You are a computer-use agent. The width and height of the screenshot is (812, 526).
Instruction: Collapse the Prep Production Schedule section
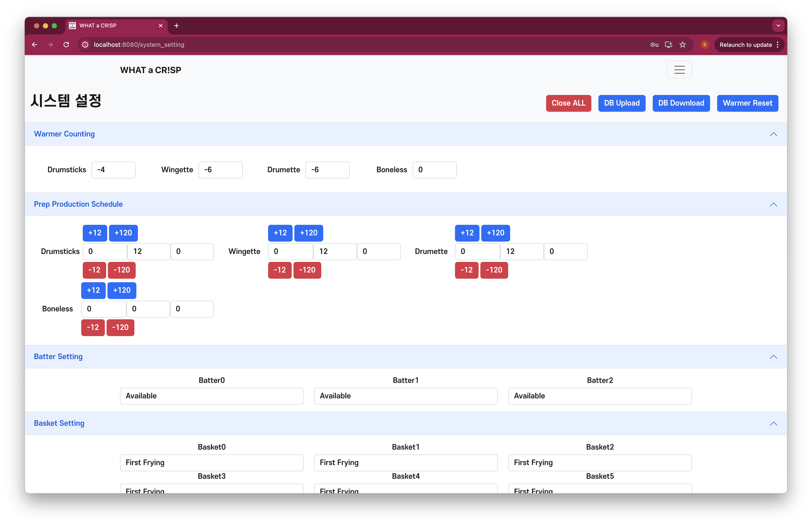tap(773, 204)
